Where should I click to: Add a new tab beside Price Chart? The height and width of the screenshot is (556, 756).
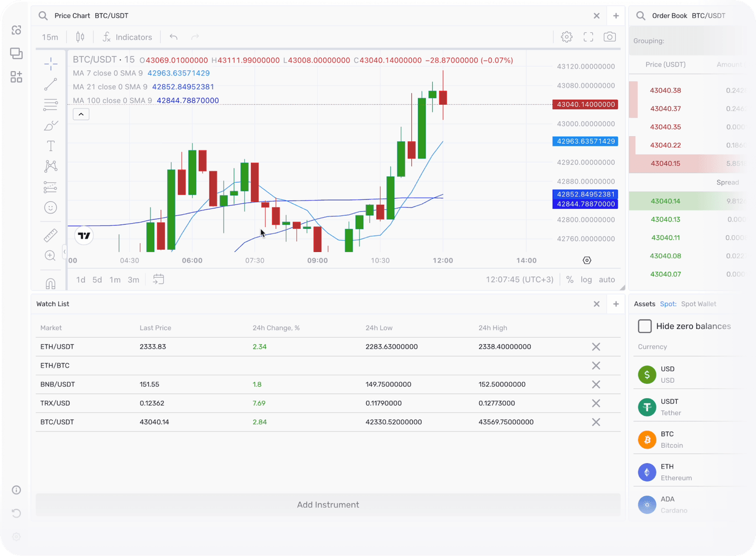click(616, 16)
